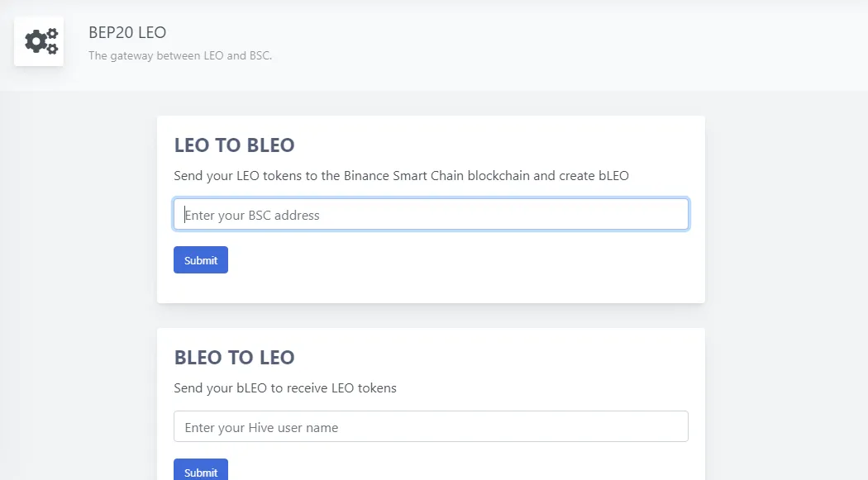
Task: Click the small lower gear in the logo
Action: pyautogui.click(x=52, y=49)
